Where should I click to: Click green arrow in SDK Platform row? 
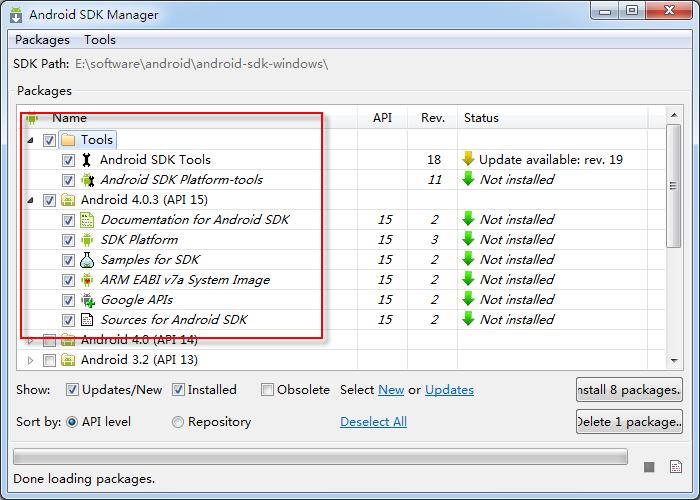click(x=468, y=239)
